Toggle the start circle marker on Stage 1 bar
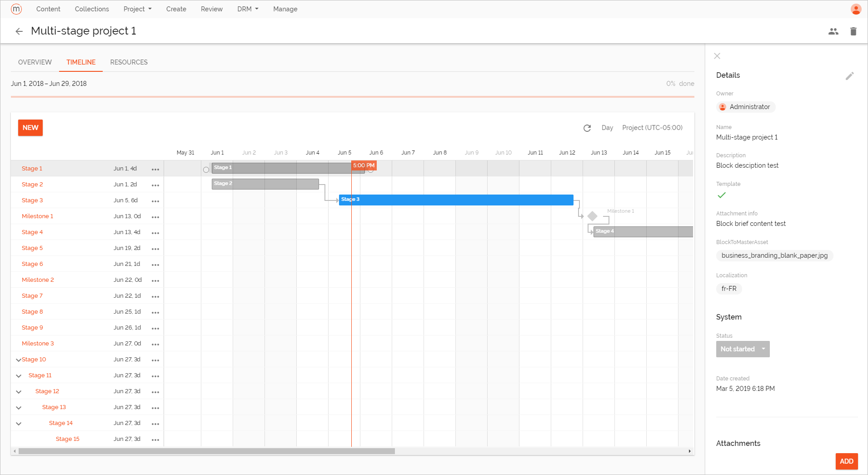 pyautogui.click(x=206, y=170)
